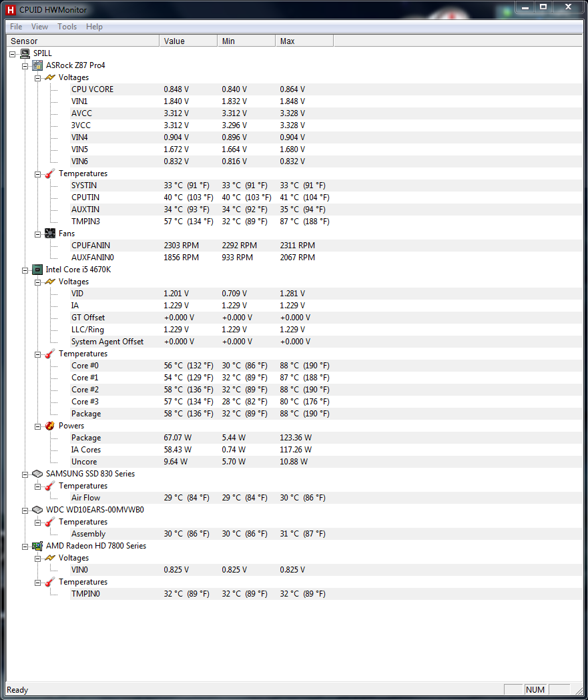Click the thermometer icon under ASRock Z87 Pro4
Viewport: 588px width, 700px height.
(x=50, y=173)
